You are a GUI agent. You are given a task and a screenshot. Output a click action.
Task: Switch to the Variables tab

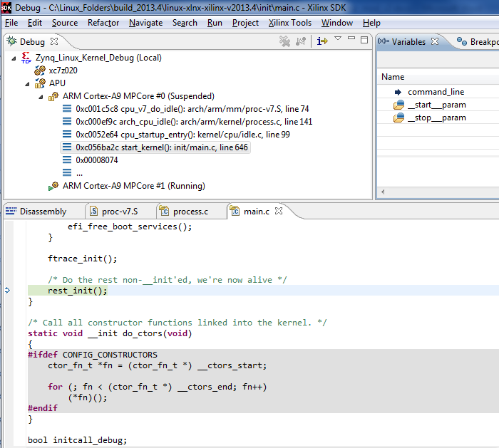point(408,41)
